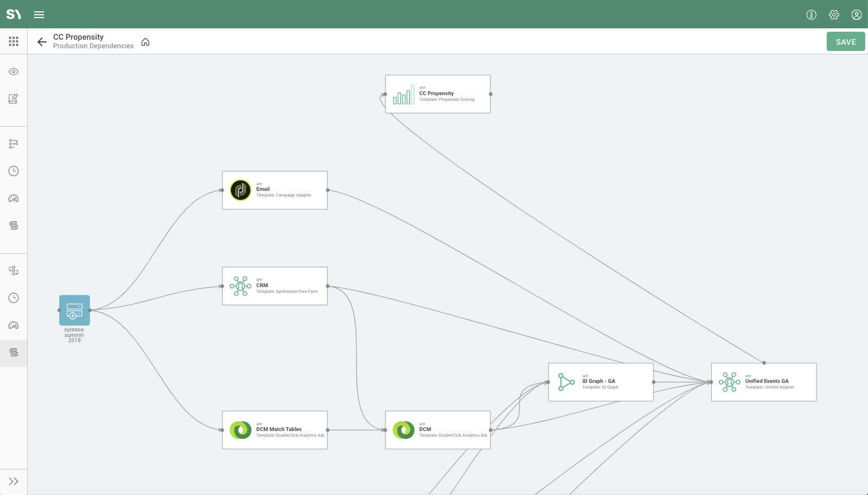Click the Unified Events GA node
Image resolution: width=868 pixels, height=495 pixels.
(x=763, y=382)
